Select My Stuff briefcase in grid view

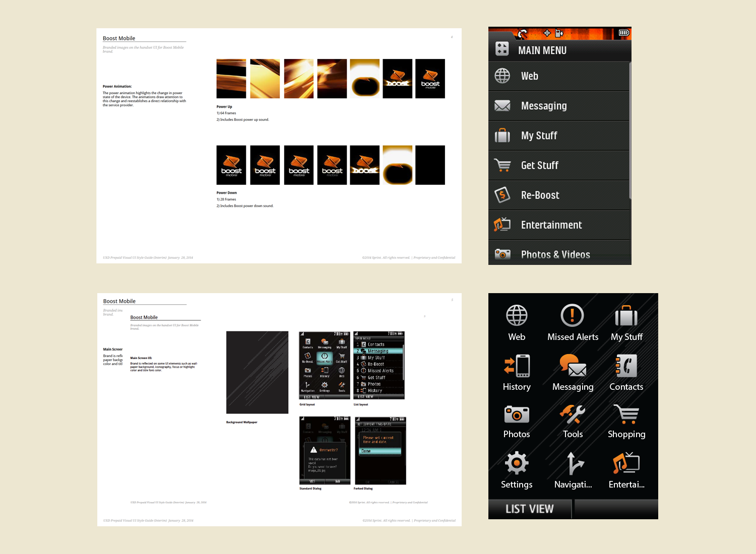click(x=626, y=323)
